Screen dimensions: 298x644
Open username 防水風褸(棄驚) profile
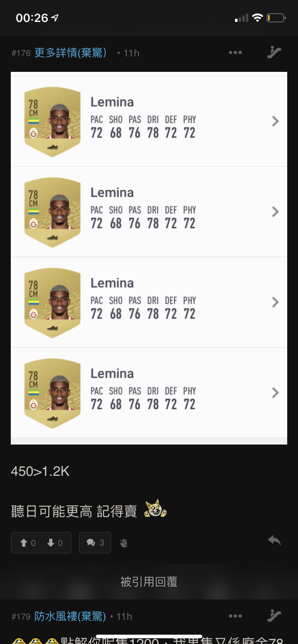(70, 616)
